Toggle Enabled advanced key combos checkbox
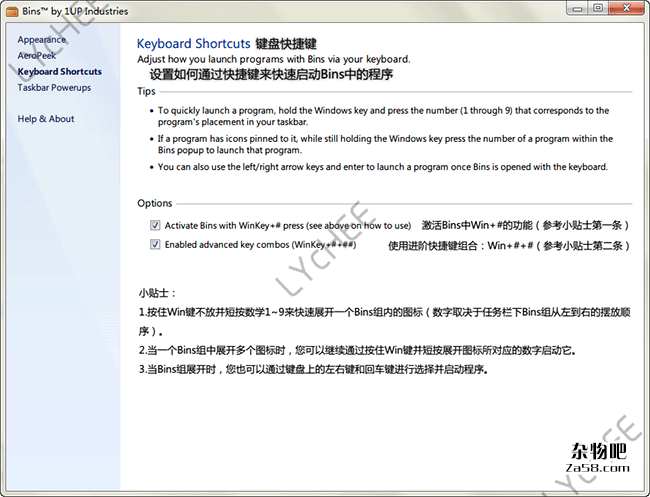The height and width of the screenshot is (497, 650). coord(155,244)
